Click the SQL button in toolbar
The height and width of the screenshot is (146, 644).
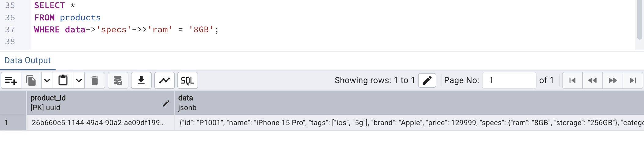click(187, 80)
